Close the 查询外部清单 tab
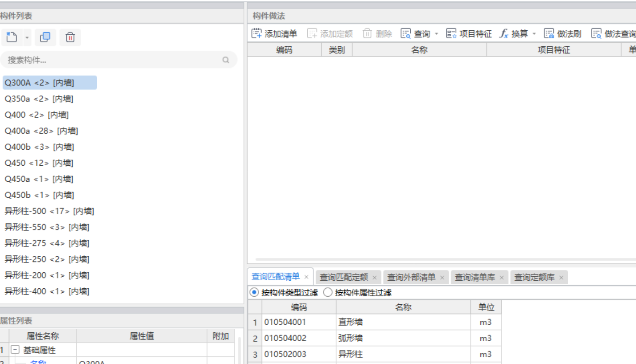 pos(442,278)
